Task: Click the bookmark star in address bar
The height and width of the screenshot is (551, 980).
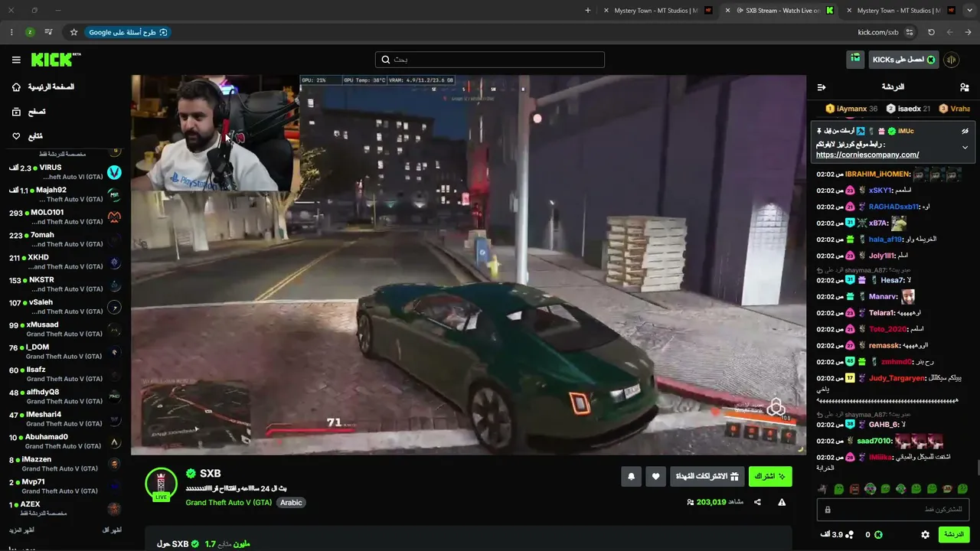Action: tap(73, 32)
